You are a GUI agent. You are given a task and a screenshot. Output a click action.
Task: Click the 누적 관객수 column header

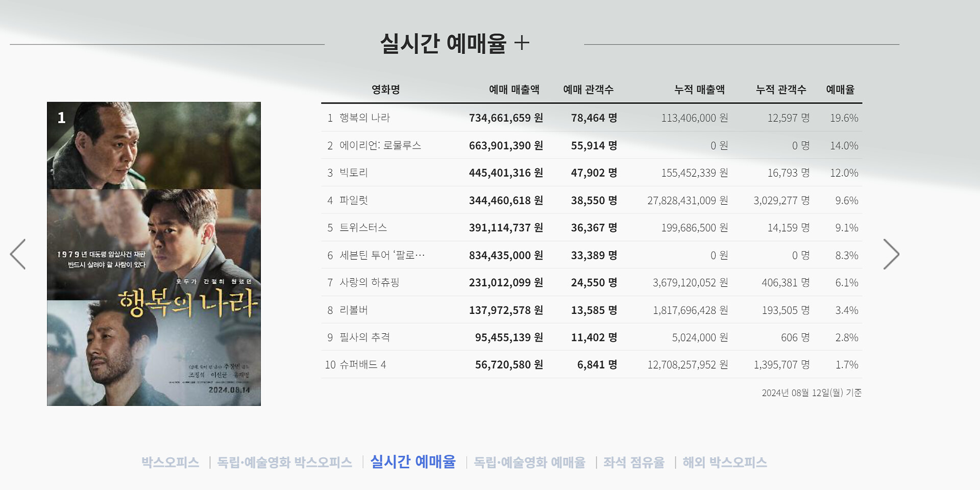click(781, 90)
